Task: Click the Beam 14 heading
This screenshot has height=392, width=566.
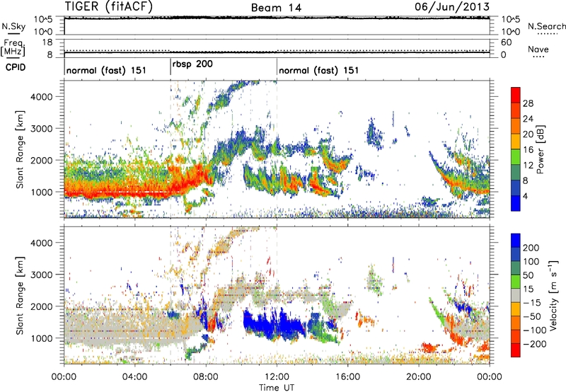Action: [276, 8]
